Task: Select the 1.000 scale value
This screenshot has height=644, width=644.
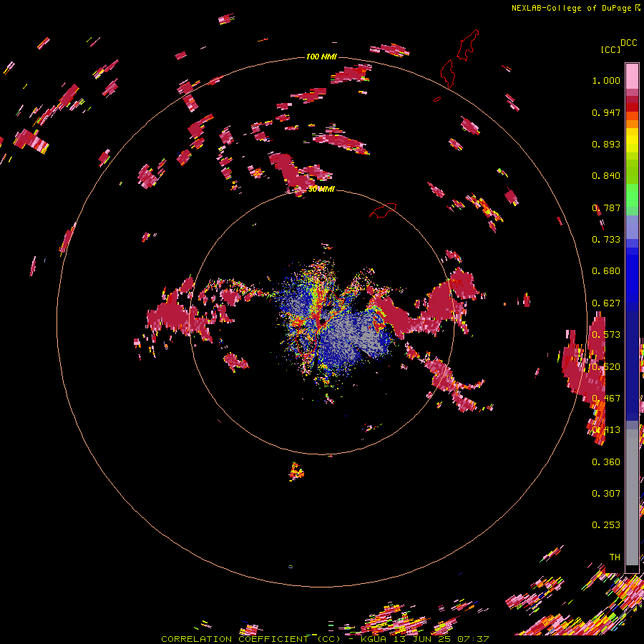Action: 606,80
